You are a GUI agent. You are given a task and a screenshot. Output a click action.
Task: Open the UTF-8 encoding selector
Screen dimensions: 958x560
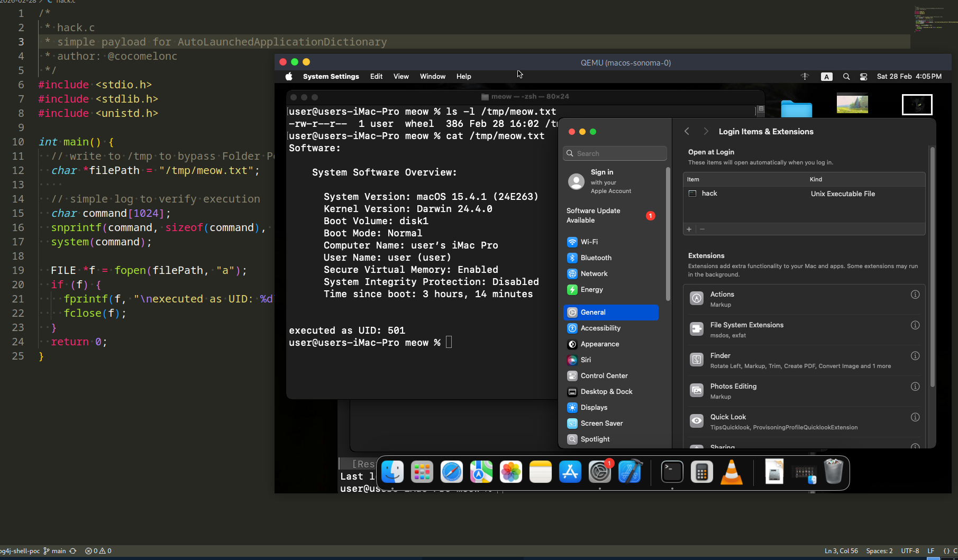click(910, 551)
